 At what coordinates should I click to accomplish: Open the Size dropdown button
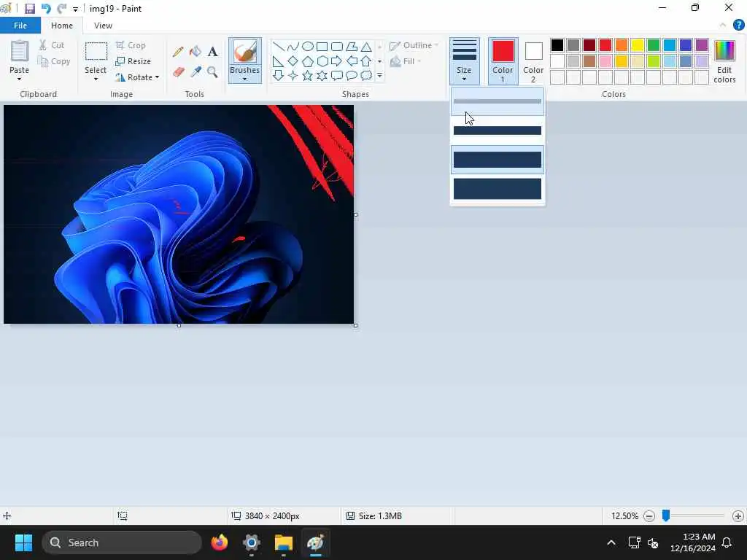[x=465, y=61]
